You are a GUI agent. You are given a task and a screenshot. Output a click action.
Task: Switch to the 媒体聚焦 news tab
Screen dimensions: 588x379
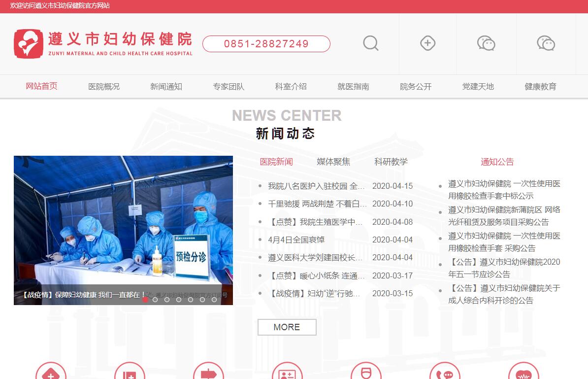click(333, 162)
